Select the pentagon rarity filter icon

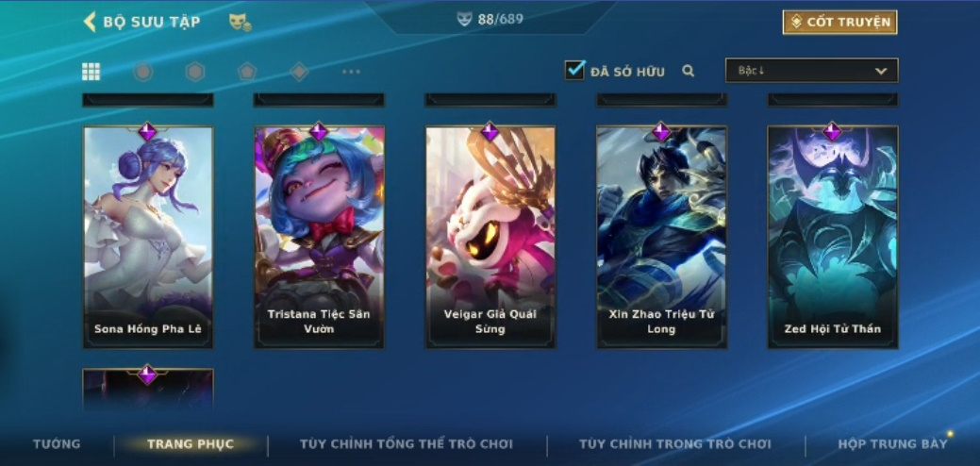click(247, 72)
